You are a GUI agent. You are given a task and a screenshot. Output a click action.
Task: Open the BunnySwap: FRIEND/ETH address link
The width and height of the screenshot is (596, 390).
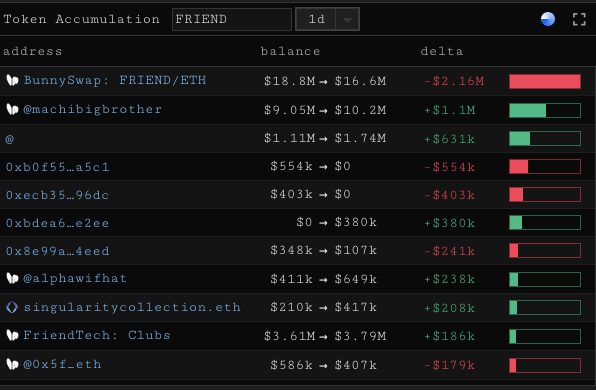coord(115,80)
